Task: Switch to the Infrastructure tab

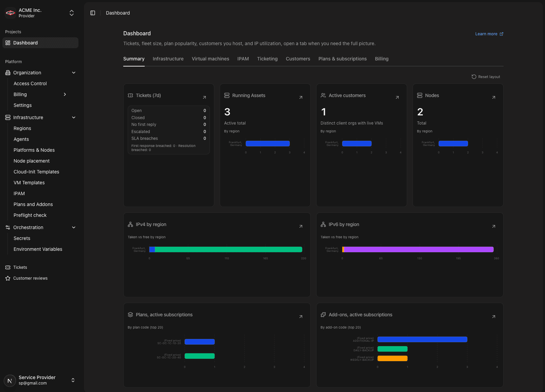Action: click(x=168, y=59)
